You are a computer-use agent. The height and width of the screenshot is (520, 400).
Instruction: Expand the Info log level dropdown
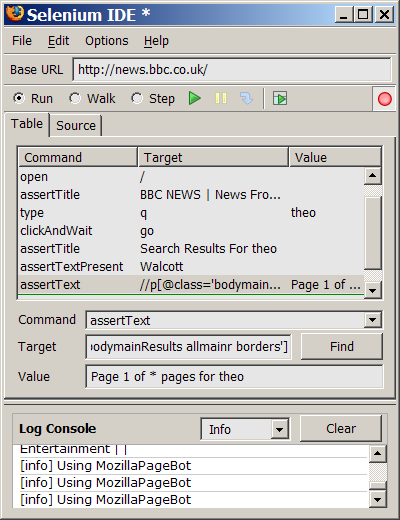point(279,429)
